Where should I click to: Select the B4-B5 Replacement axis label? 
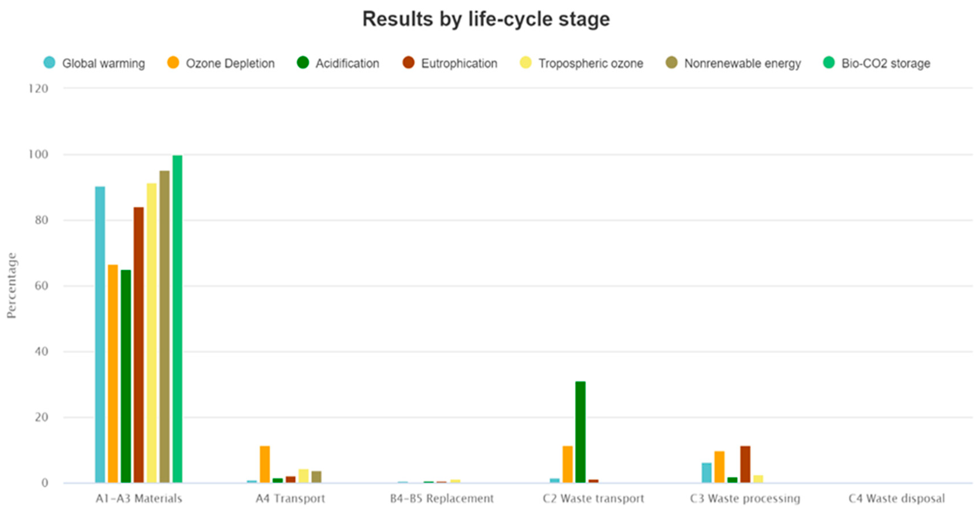click(442, 498)
